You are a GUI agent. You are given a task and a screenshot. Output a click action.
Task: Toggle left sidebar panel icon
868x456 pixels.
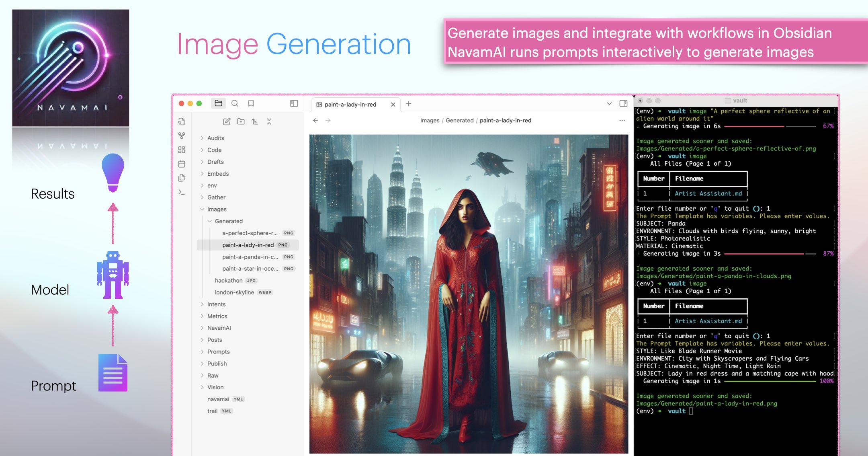[x=294, y=103]
